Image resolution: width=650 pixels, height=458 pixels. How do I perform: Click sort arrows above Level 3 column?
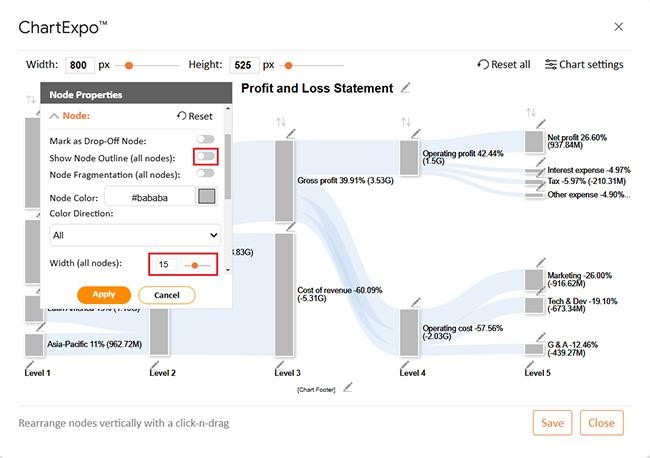(281, 122)
